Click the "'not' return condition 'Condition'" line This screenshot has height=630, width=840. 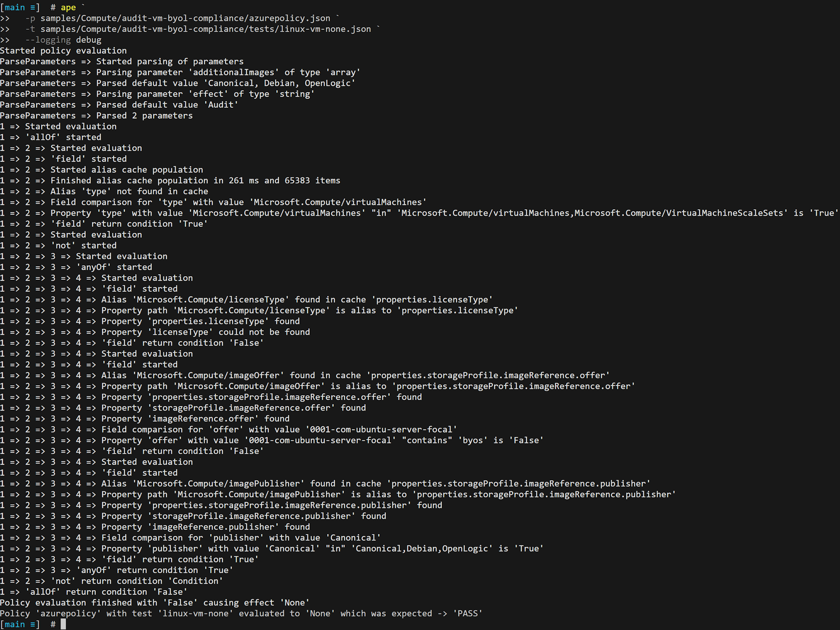coord(112,581)
